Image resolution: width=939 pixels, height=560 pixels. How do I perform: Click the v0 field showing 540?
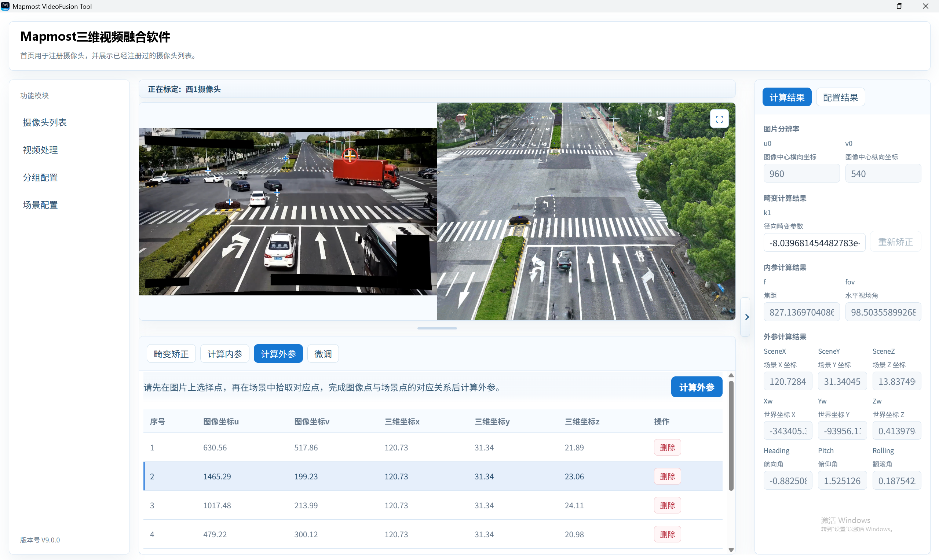pyautogui.click(x=883, y=174)
